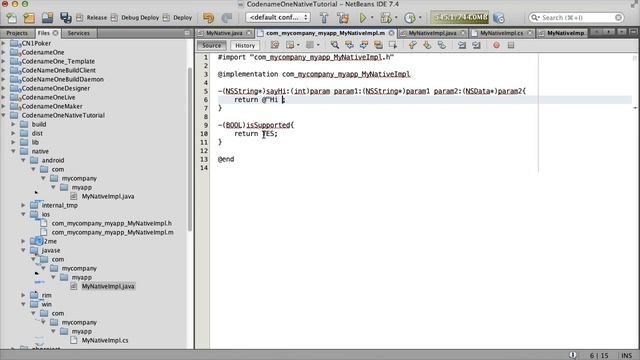Click the Previous Bookmark icon
This screenshot has height=360, width=640.
click(x=413, y=45)
